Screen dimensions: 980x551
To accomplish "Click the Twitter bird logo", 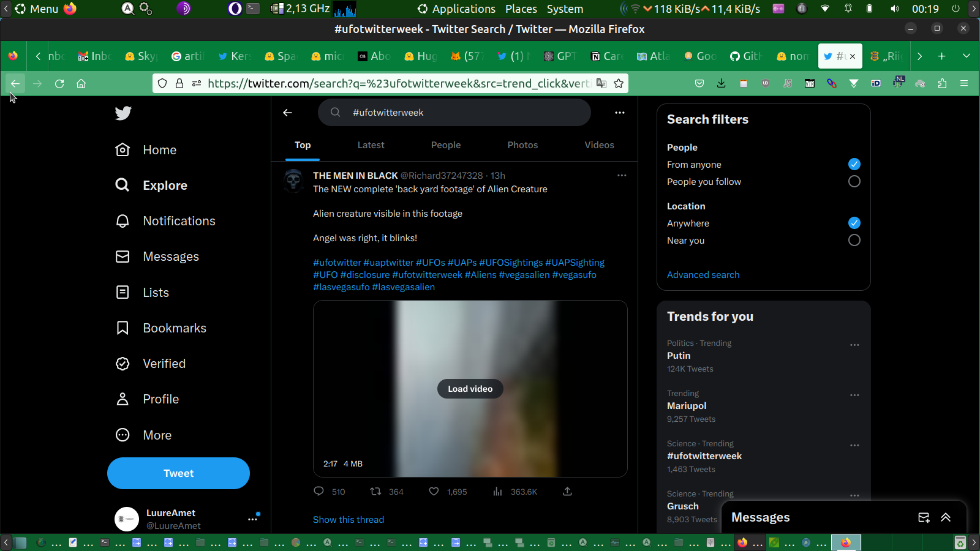I will 123,113.
